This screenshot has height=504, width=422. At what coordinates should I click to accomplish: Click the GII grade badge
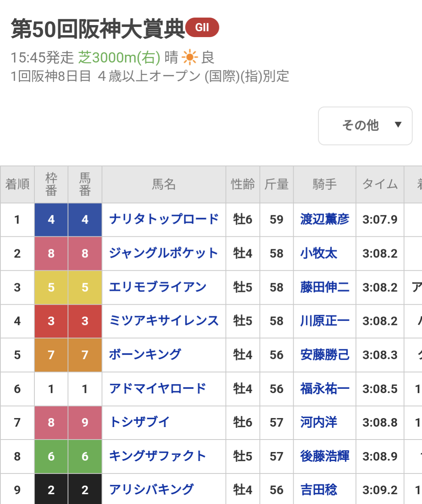pyautogui.click(x=202, y=27)
